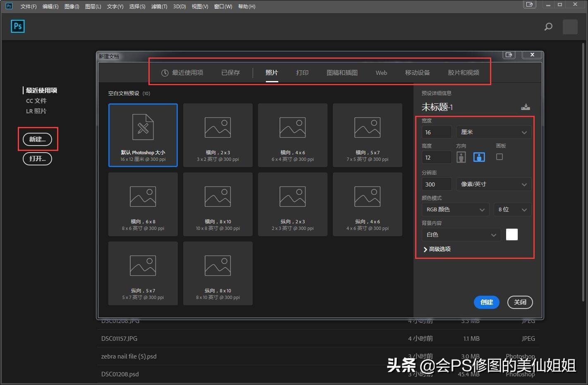Image resolution: width=588 pixels, height=385 pixels.
Task: Click the white background color swatch
Action: click(512, 234)
